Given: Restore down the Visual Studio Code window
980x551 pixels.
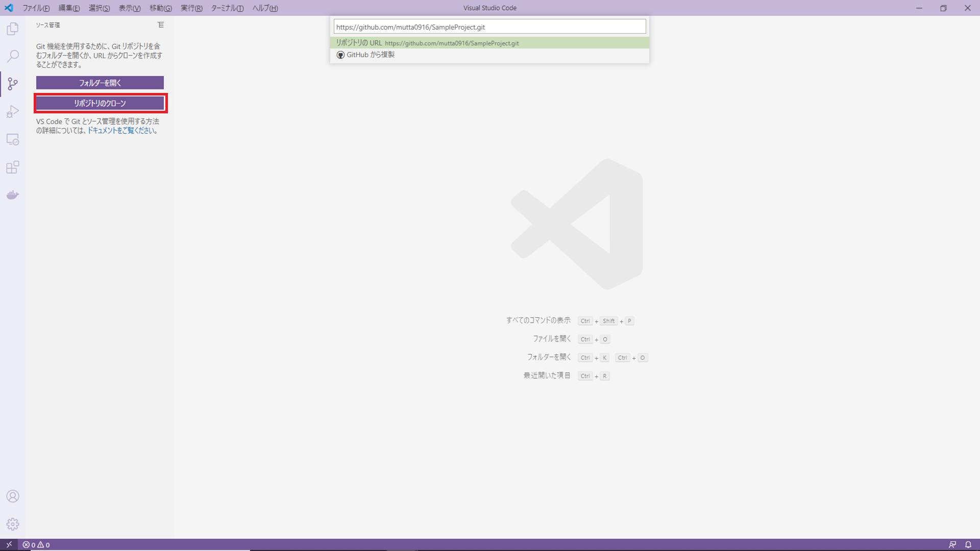Looking at the screenshot, I should (943, 8).
